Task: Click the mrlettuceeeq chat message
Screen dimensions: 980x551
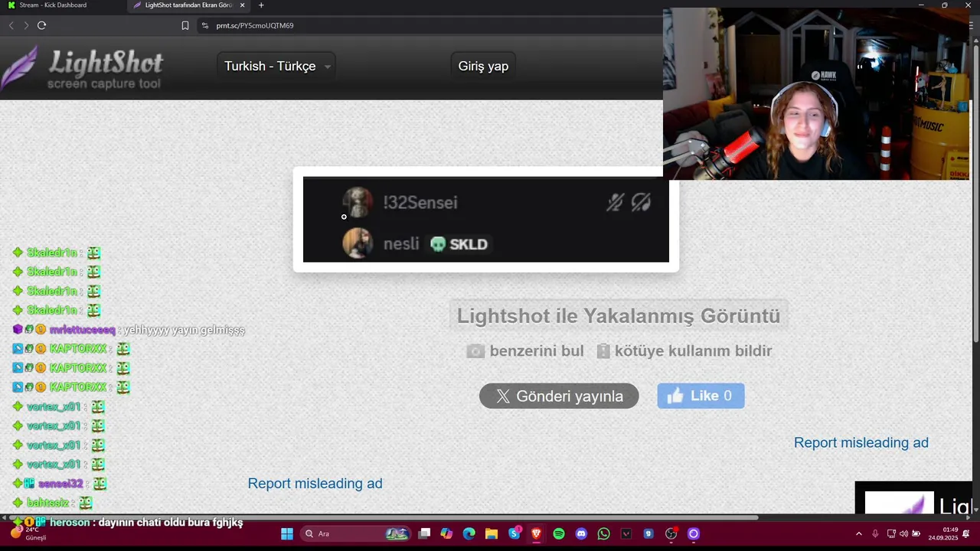Action: pyautogui.click(x=129, y=330)
